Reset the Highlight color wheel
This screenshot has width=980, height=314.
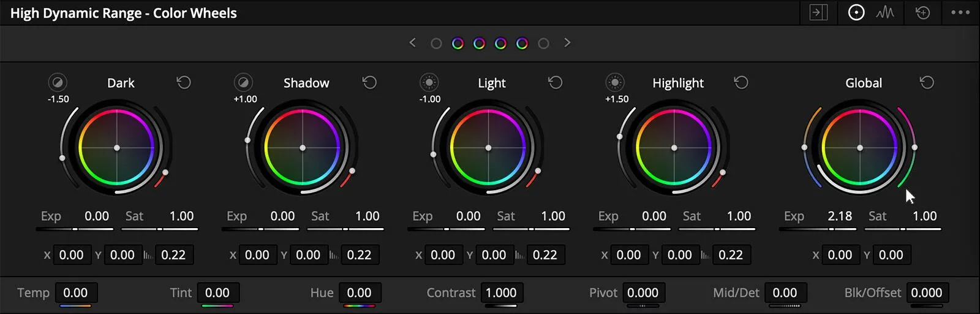(741, 82)
